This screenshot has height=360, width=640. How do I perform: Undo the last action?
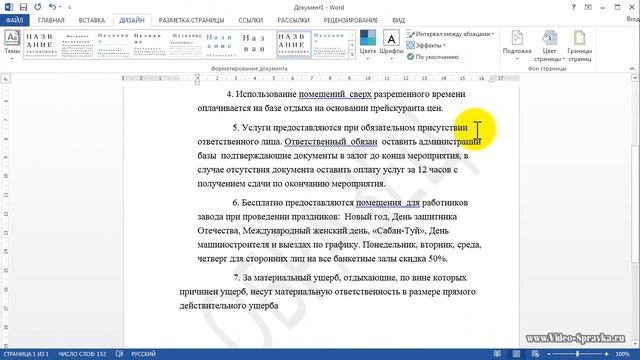click(52, 7)
